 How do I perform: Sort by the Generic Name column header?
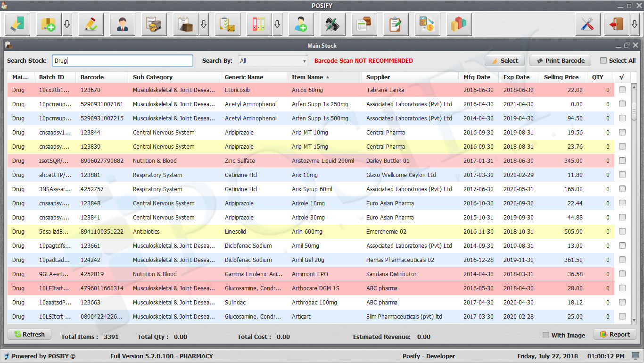tap(253, 77)
